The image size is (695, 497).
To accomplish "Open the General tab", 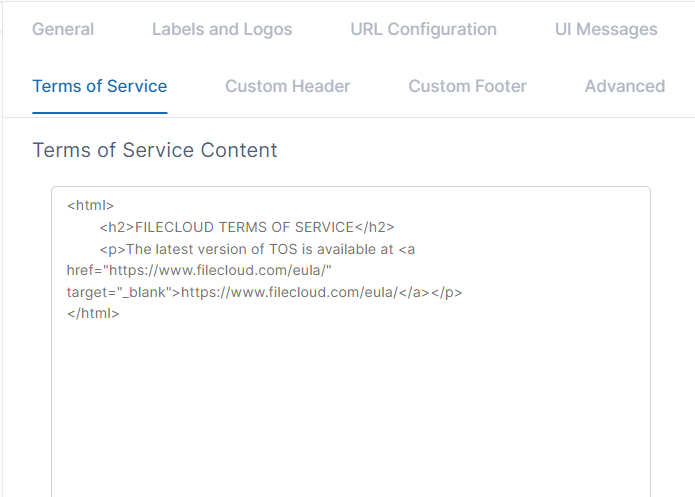I will click(x=63, y=29).
